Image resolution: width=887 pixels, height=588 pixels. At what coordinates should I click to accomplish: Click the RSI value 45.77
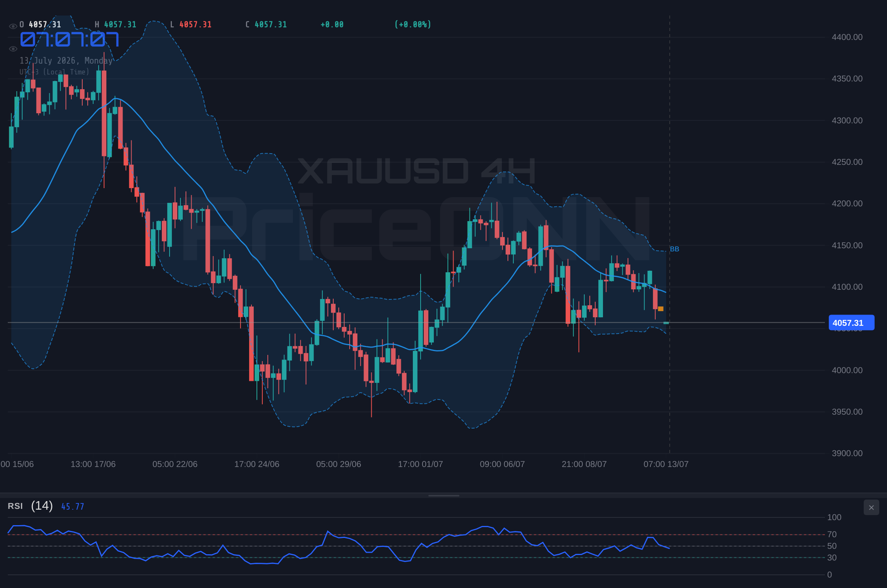click(73, 507)
